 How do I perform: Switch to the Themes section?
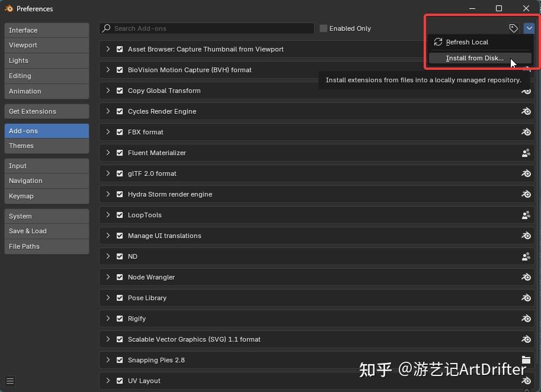(46, 146)
